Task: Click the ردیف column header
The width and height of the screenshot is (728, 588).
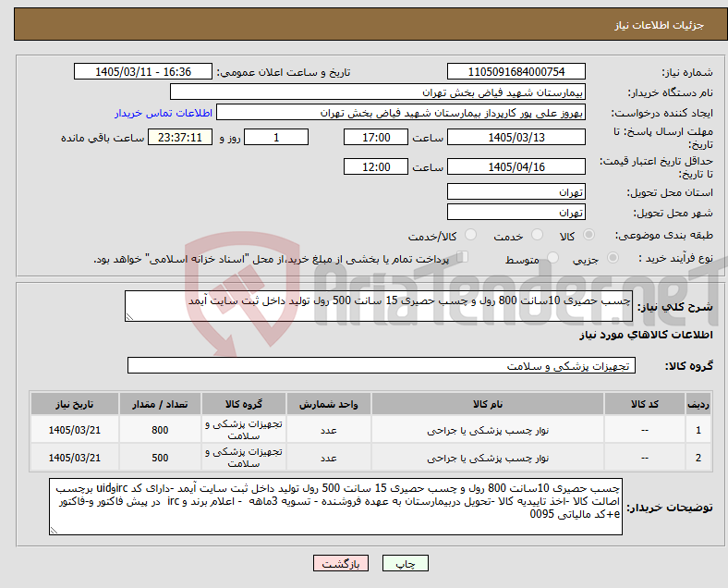Action: (x=698, y=404)
